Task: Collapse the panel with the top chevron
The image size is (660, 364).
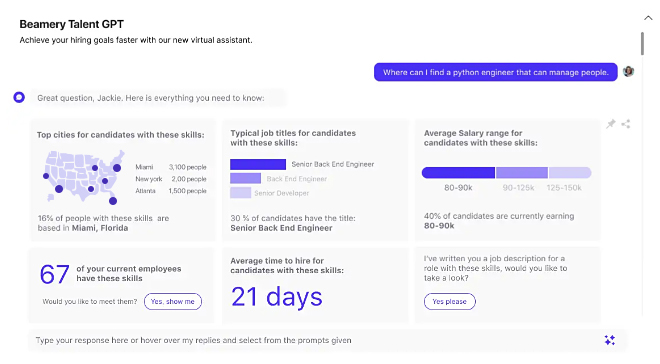Action: pos(648,18)
